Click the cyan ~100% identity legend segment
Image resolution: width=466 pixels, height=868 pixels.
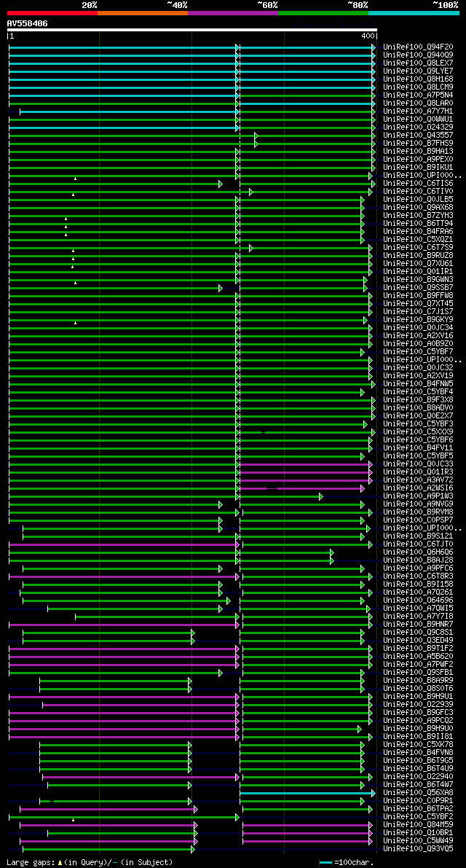(x=414, y=12)
